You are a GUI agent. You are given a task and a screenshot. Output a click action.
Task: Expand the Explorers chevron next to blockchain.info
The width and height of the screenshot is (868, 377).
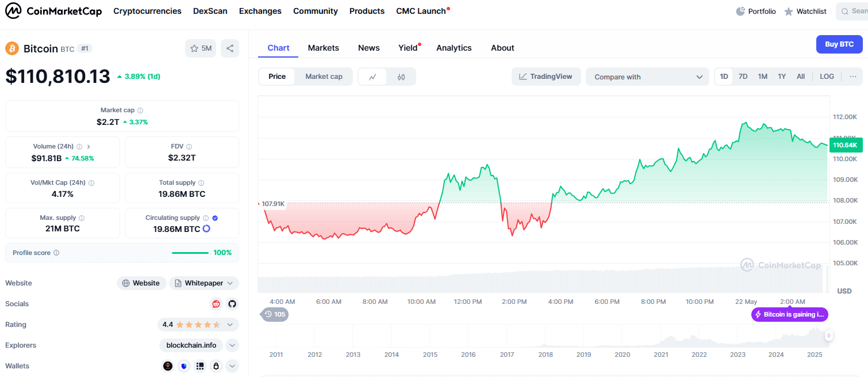point(232,345)
